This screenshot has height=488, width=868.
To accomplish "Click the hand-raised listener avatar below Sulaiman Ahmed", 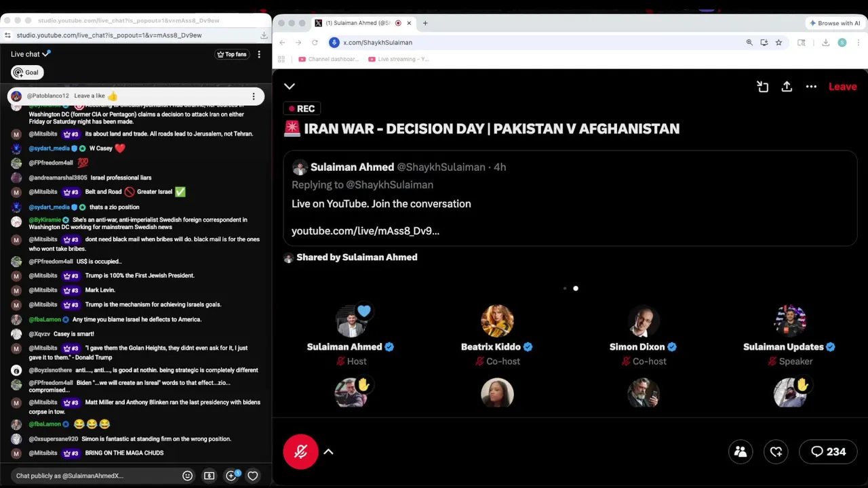I will coord(351,393).
